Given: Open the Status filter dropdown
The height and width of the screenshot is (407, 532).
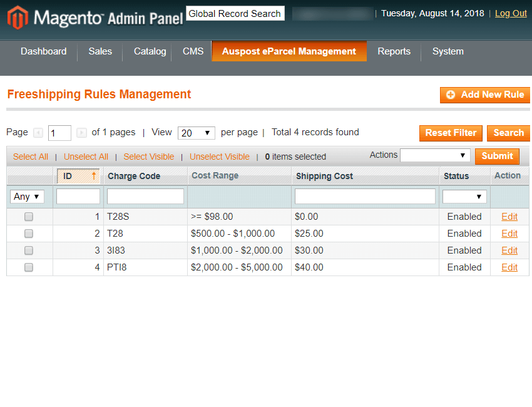Looking at the screenshot, I should [464, 197].
